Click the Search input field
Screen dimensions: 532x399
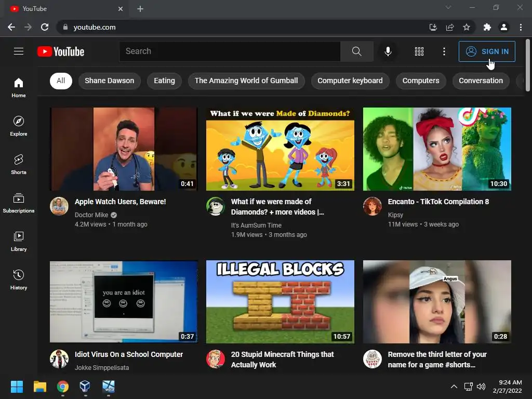pos(230,51)
